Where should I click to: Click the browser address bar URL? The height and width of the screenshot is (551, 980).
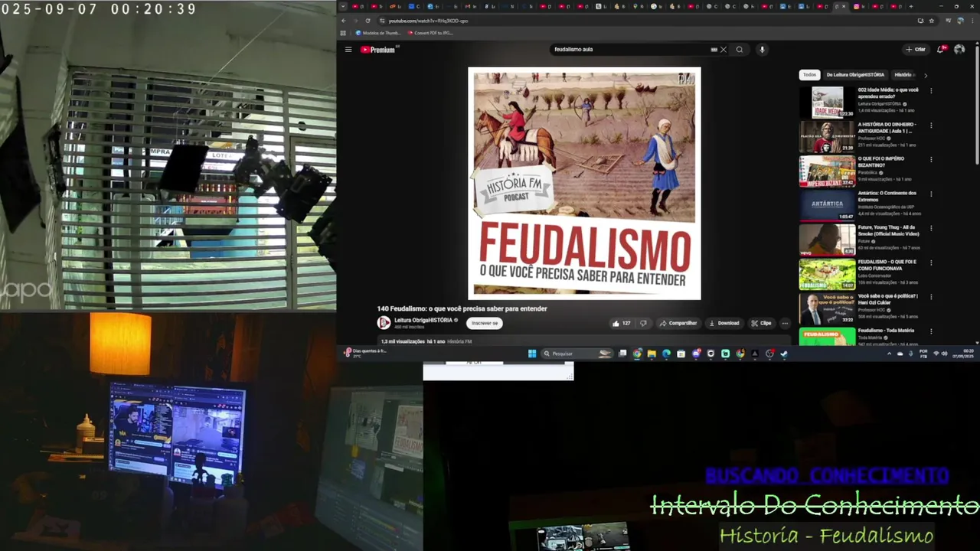428,21
